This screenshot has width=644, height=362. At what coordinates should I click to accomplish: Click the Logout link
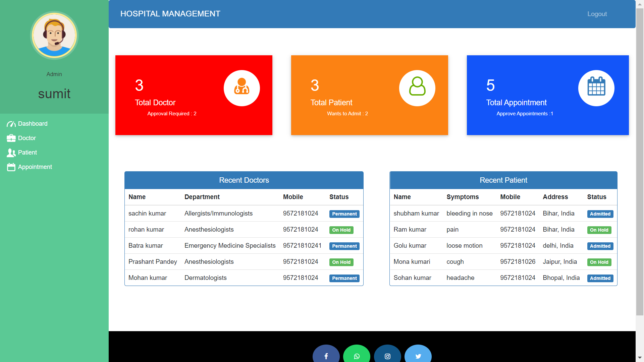[x=597, y=14]
